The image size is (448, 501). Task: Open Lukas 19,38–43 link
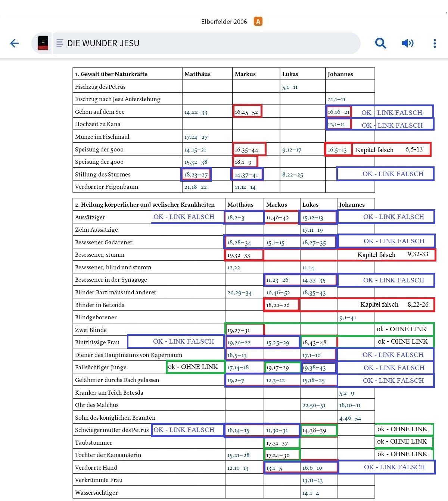click(314, 368)
